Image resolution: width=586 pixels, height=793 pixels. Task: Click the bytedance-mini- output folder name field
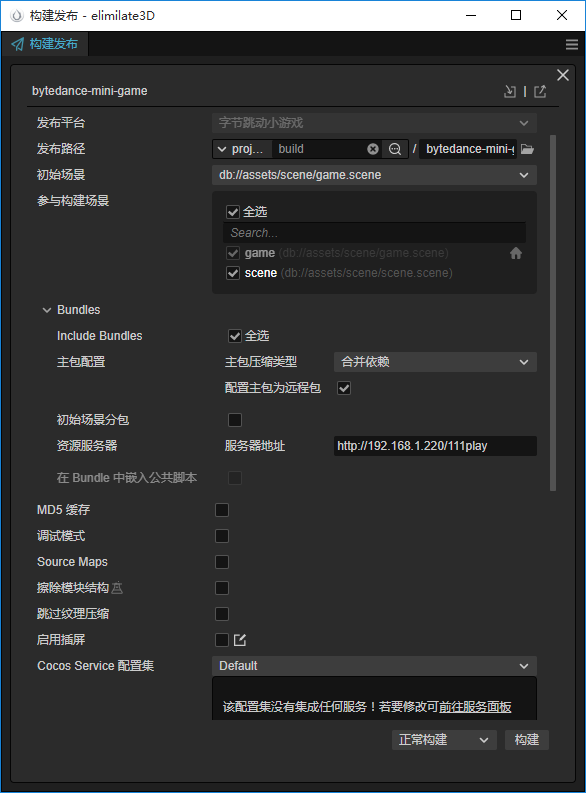tap(468, 149)
